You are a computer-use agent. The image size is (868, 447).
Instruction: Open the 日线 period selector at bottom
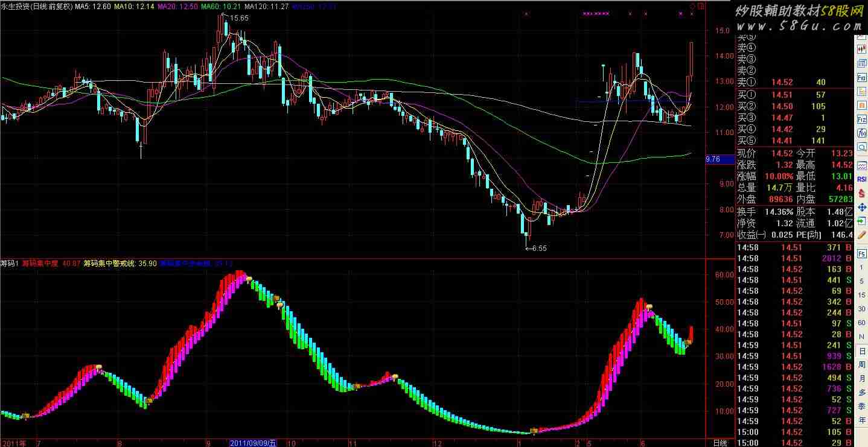tap(719, 442)
